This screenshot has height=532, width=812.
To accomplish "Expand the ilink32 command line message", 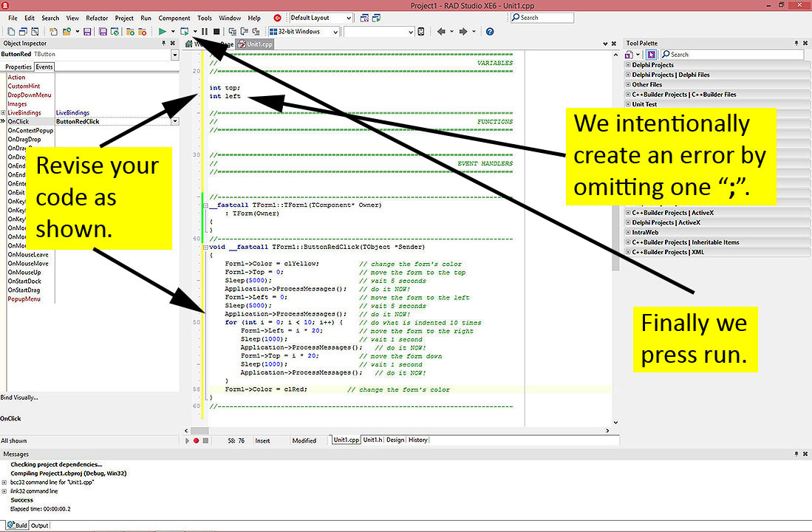I will click(x=4, y=491).
